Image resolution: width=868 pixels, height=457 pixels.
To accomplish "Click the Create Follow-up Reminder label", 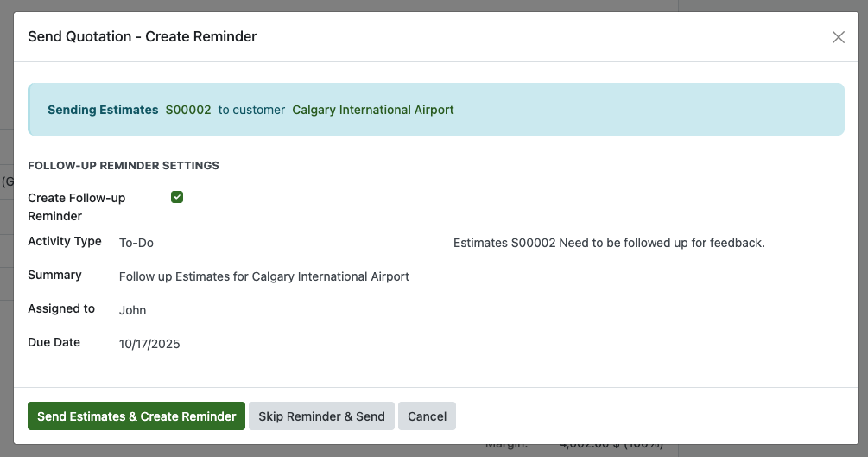I will 76,206.
